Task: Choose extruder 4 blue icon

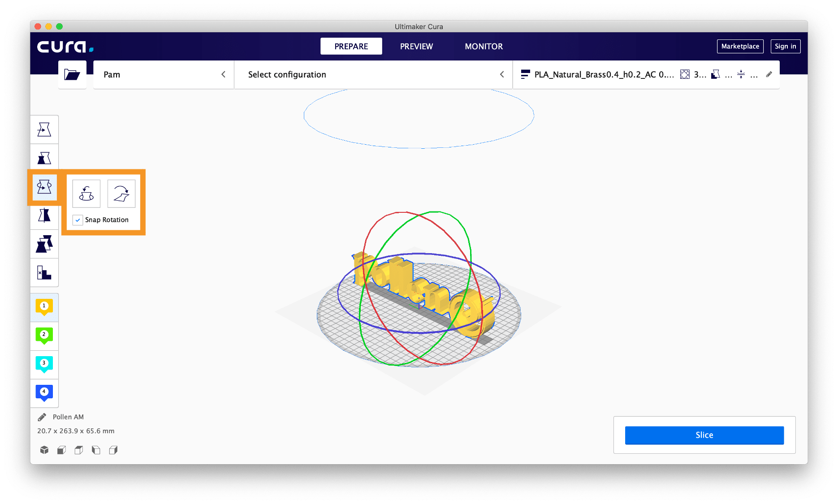Action: click(44, 393)
